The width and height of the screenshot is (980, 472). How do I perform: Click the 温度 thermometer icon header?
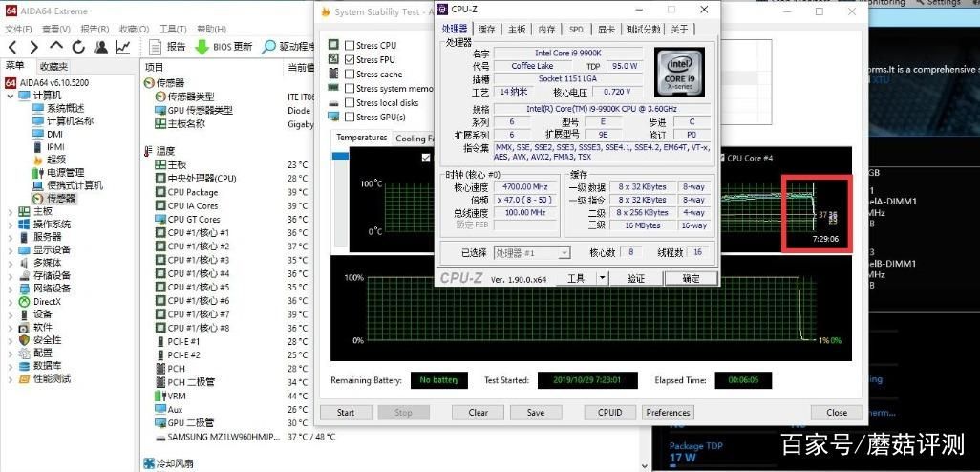[148, 151]
